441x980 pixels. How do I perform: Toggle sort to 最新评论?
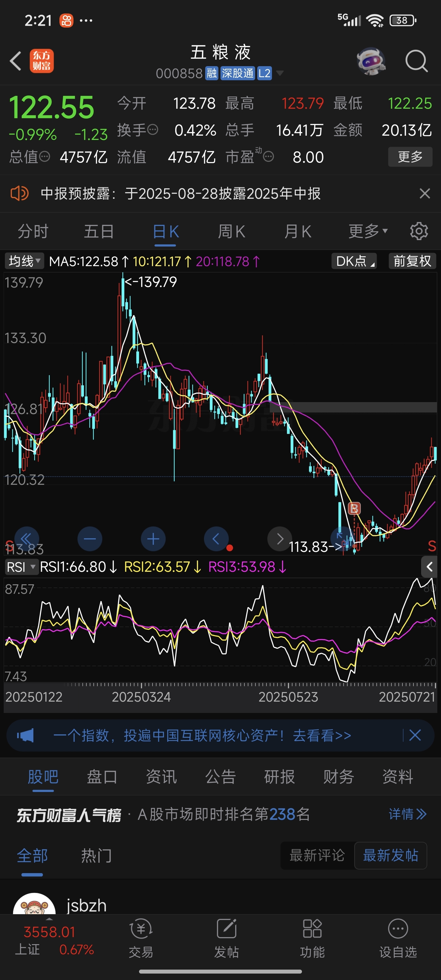317,856
